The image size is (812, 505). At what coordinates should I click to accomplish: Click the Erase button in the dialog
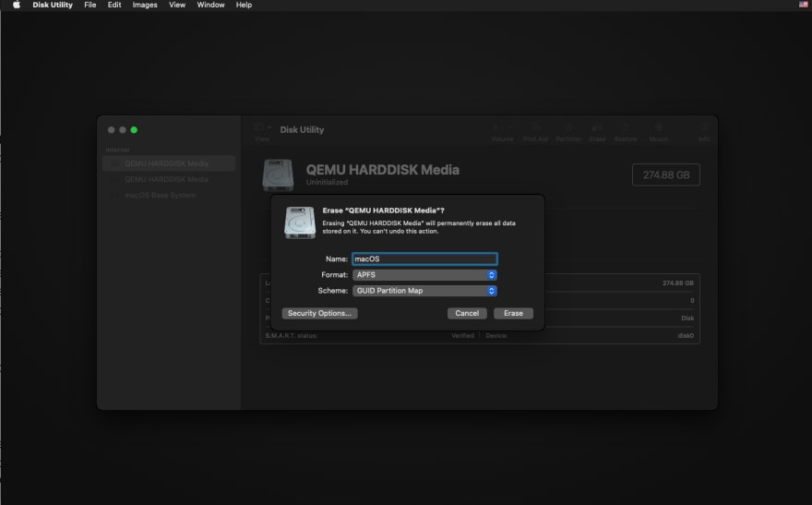click(513, 313)
